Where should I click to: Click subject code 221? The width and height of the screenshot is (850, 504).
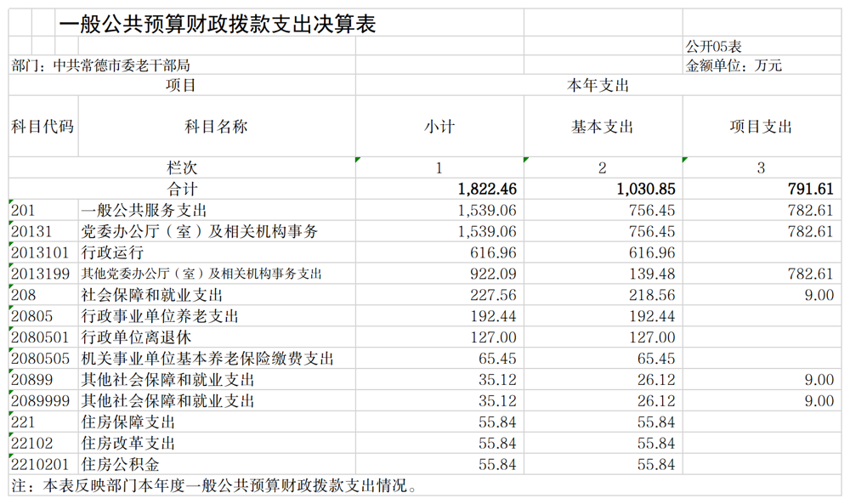click(23, 422)
